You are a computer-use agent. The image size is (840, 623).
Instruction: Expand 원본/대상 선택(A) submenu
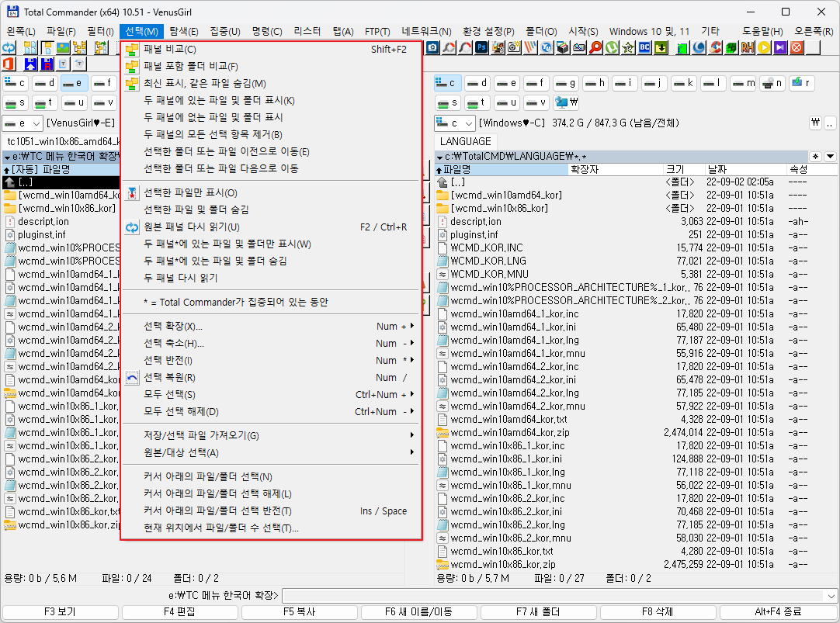click(412, 452)
